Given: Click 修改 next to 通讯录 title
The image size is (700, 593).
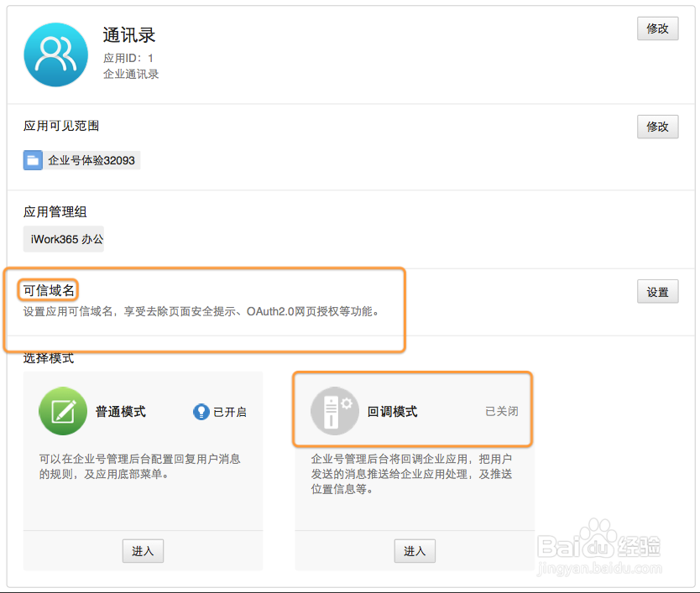Looking at the screenshot, I should (657, 29).
